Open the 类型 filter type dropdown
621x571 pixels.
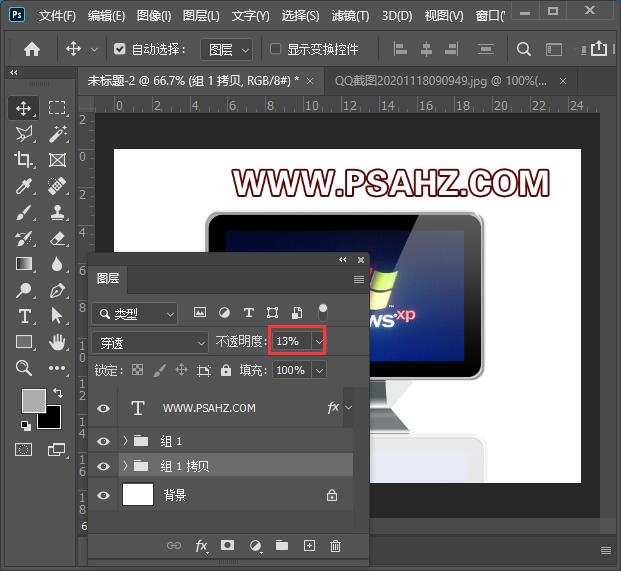(x=135, y=314)
